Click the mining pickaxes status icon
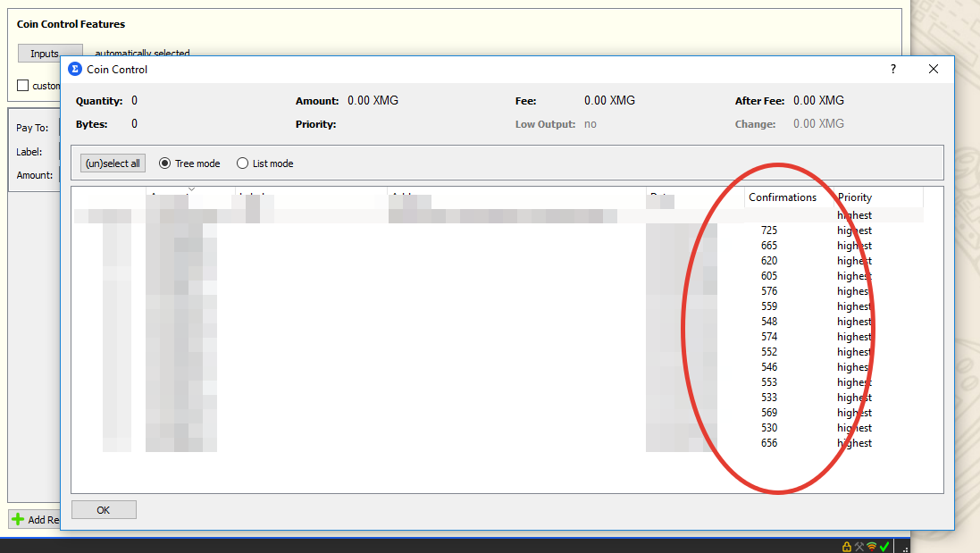980x553 pixels. coord(859,547)
